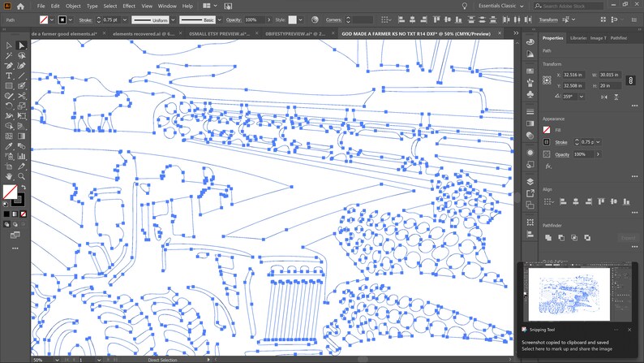Screen dimensions: 644x363
Task: Click the Stroke swatch in Properties Appearance
Action: (547, 142)
